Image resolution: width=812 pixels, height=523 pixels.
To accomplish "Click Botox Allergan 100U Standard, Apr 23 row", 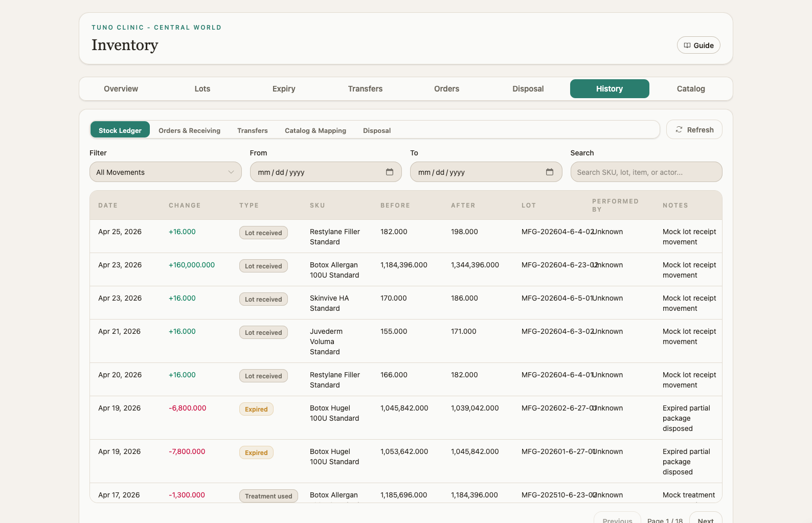I will point(334,270).
